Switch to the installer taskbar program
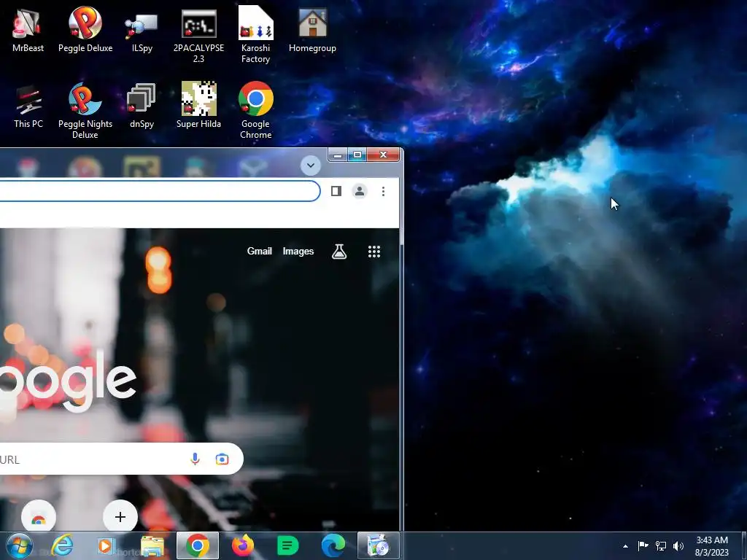Image resolution: width=747 pixels, height=560 pixels. pos(379,545)
